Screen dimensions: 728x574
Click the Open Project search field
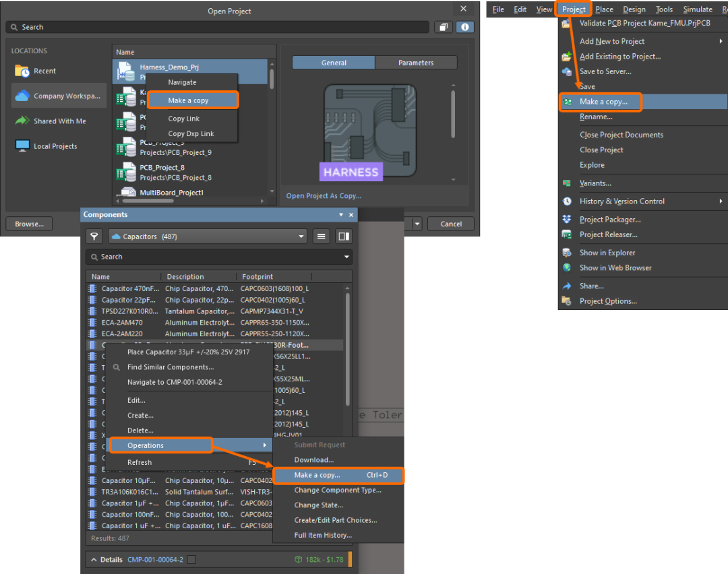click(x=218, y=28)
